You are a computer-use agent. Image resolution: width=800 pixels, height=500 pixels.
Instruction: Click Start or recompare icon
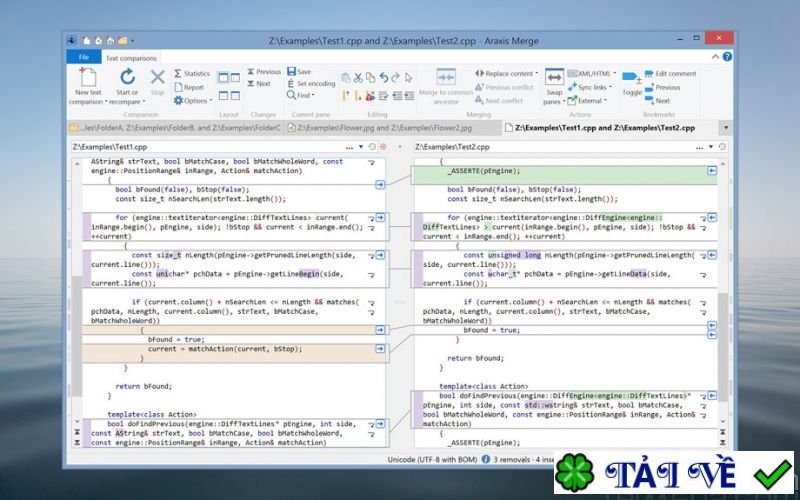[127, 77]
